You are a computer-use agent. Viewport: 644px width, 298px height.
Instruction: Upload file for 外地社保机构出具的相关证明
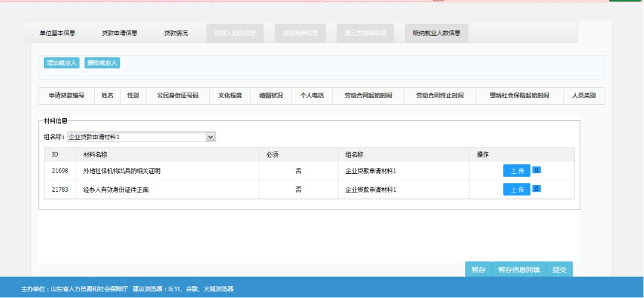[516, 171]
